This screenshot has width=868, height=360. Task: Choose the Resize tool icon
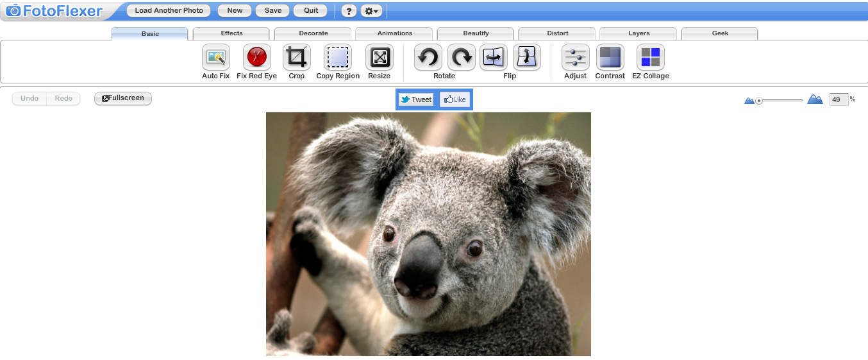[379, 57]
